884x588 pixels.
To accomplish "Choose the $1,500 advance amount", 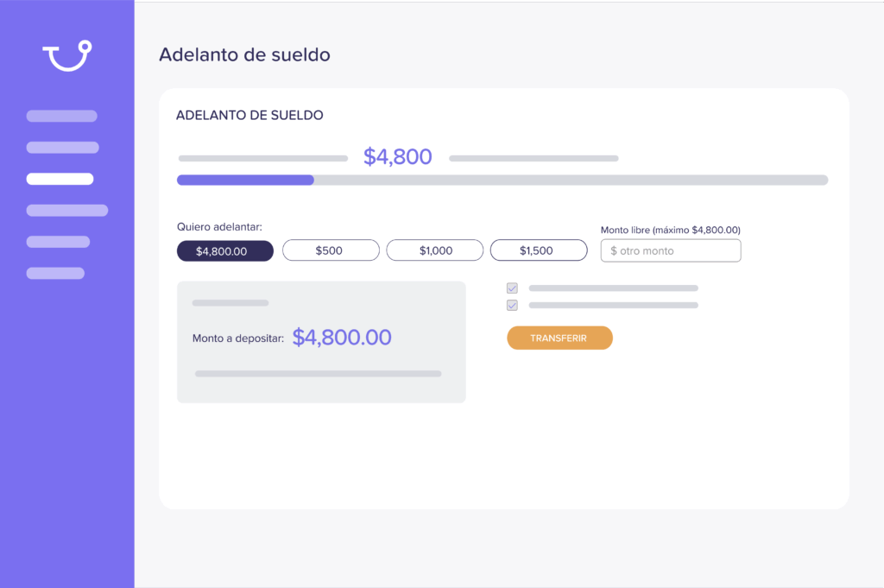I will (x=539, y=250).
